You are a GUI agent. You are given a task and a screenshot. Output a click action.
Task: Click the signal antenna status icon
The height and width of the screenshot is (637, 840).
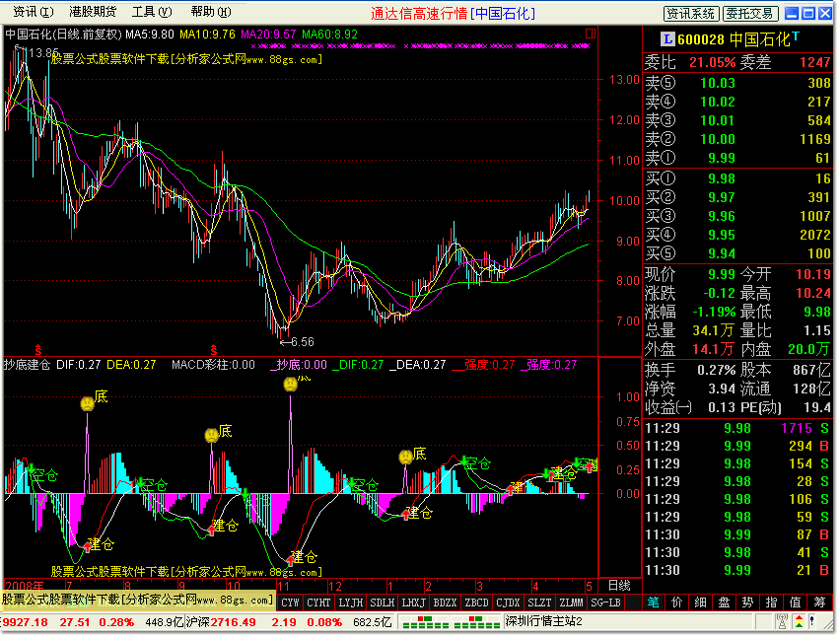click(x=782, y=622)
